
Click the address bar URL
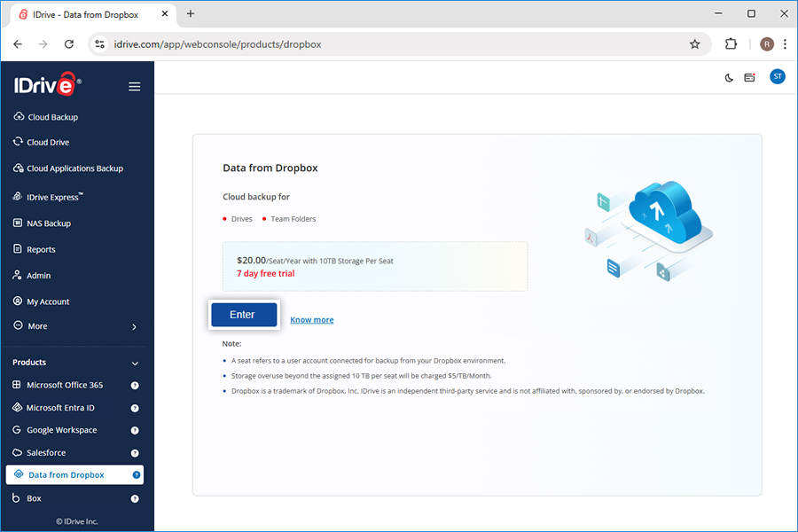[217, 44]
